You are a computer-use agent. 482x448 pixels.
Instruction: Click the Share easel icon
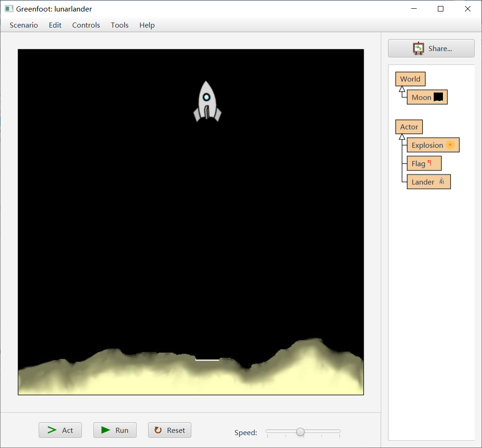(418, 48)
